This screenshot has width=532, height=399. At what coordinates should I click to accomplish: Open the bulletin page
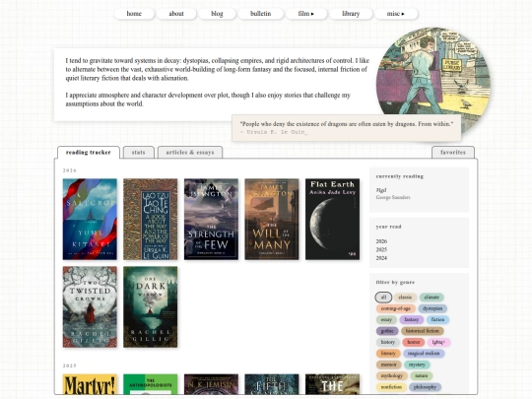point(260,14)
